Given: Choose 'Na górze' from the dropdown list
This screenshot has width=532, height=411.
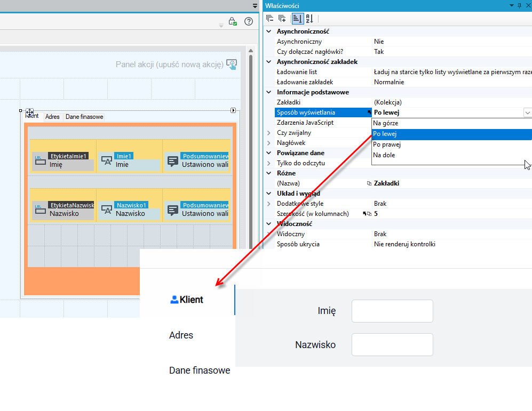Looking at the screenshot, I should (451, 123).
